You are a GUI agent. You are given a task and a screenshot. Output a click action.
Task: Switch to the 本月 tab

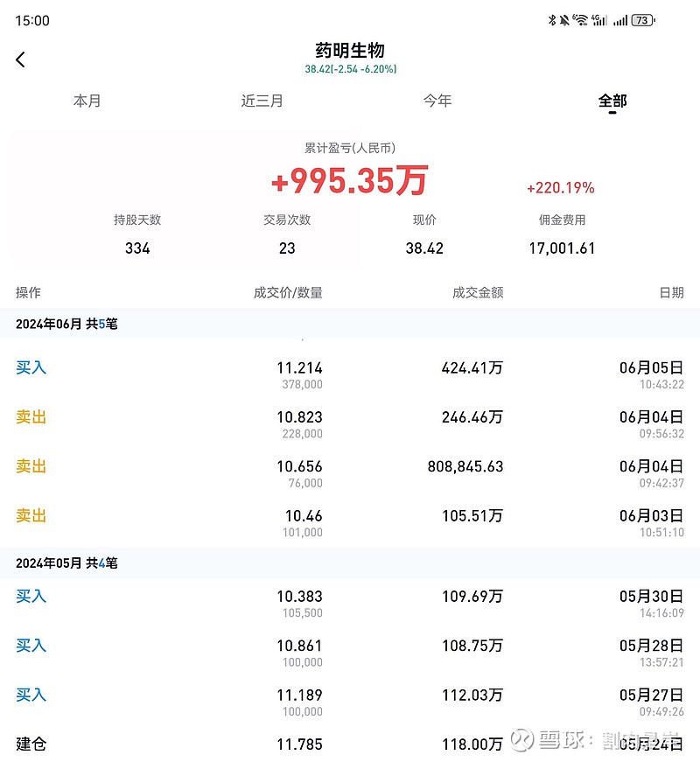pos(87,101)
